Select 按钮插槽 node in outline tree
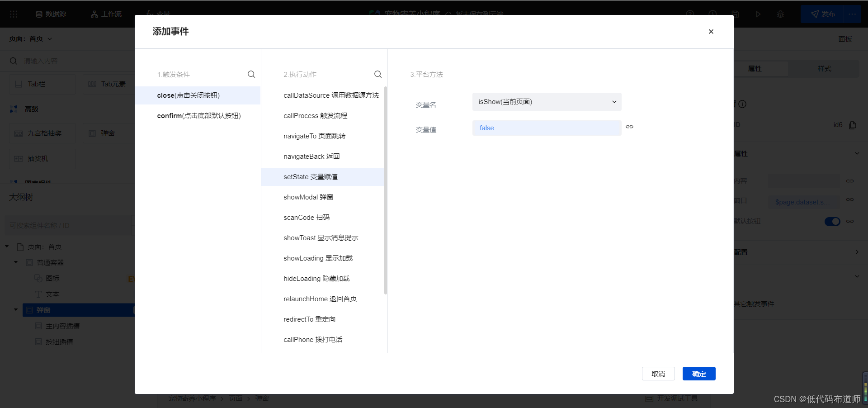 point(59,342)
